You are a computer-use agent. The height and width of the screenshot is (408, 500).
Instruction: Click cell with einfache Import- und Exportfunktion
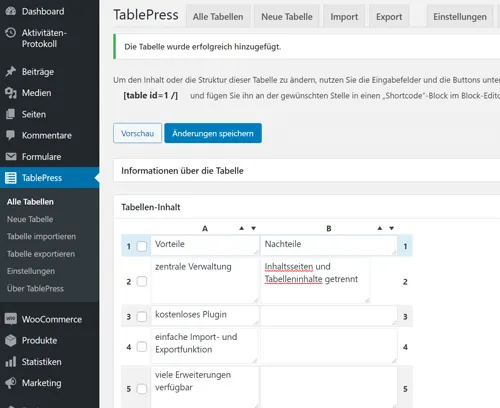pyautogui.click(x=204, y=346)
